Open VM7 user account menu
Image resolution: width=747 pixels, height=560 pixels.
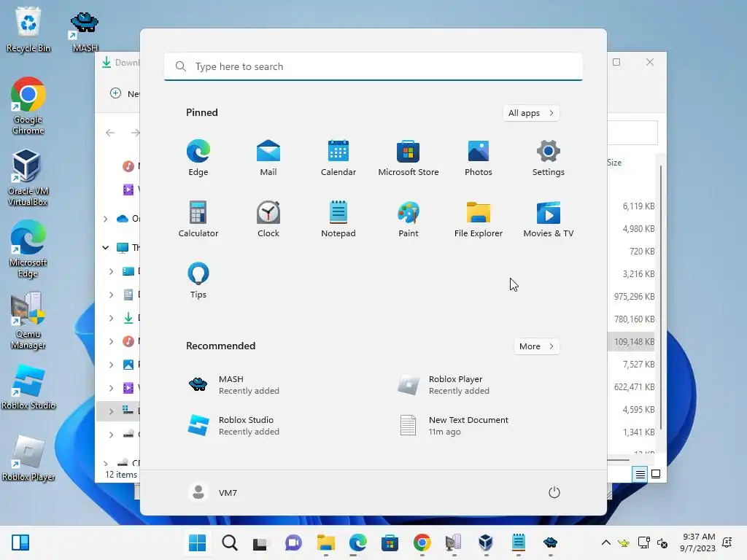click(212, 492)
